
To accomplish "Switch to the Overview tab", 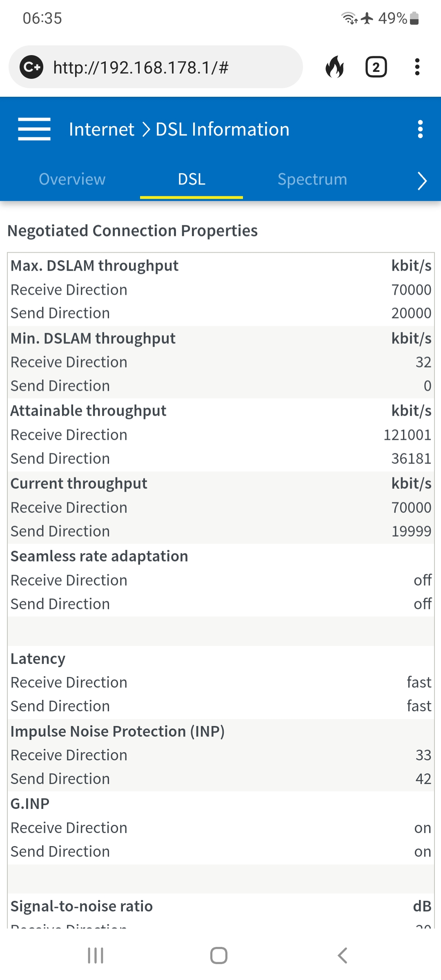I will (72, 179).
